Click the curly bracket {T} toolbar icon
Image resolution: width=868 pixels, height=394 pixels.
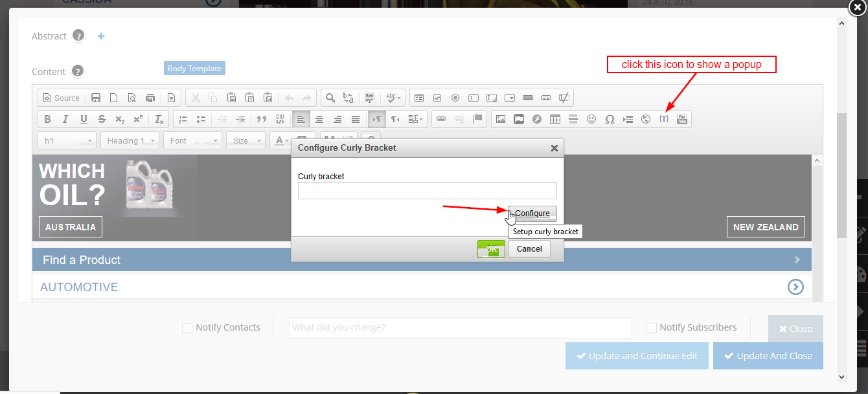coord(663,119)
